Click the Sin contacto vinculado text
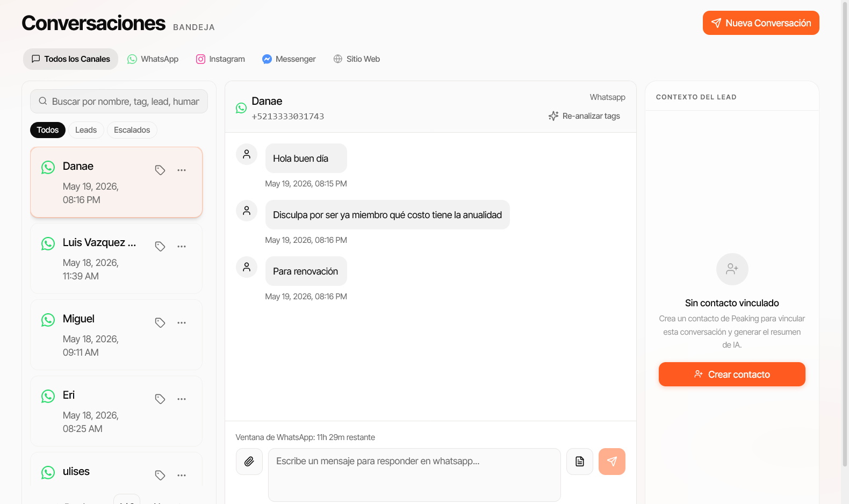Image resolution: width=849 pixels, height=504 pixels. coord(732,303)
